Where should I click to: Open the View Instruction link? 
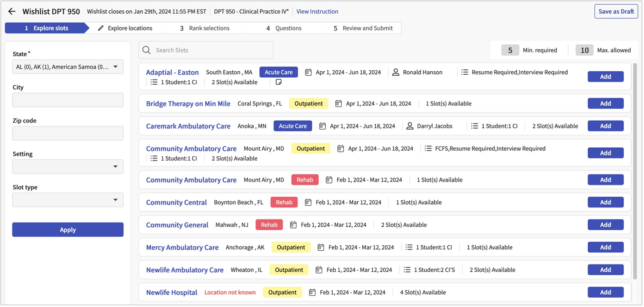pos(317,12)
